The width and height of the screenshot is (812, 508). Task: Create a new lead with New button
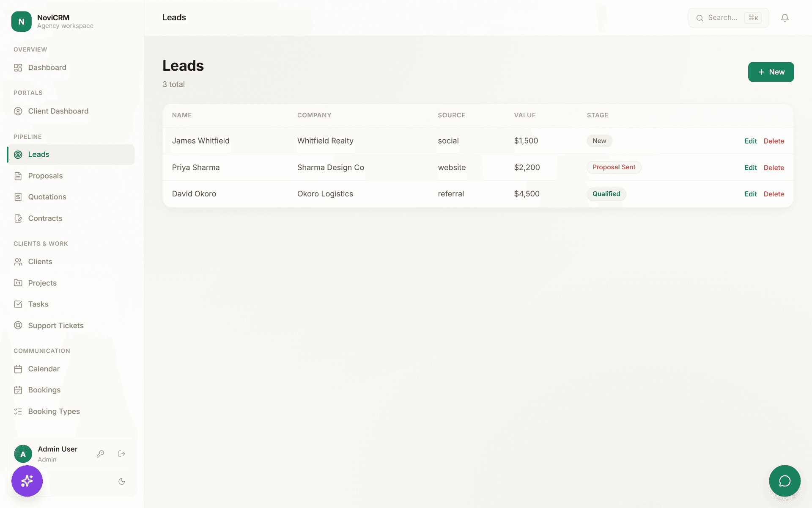tap(771, 72)
